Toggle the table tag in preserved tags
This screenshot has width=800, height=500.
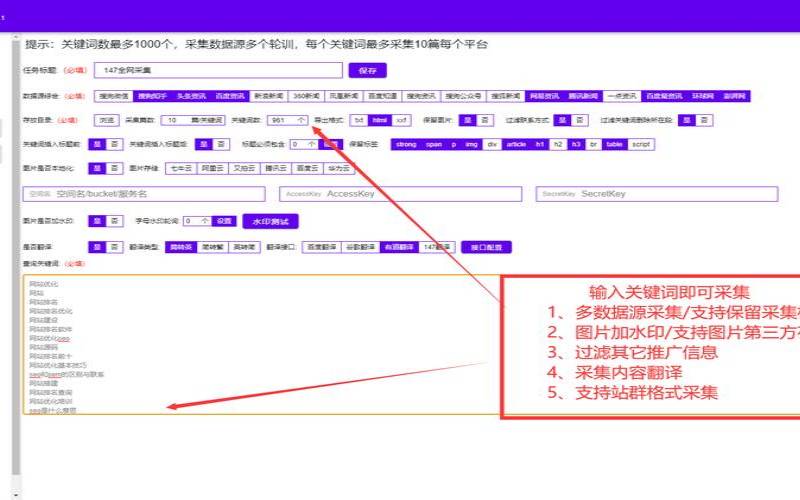click(x=614, y=144)
